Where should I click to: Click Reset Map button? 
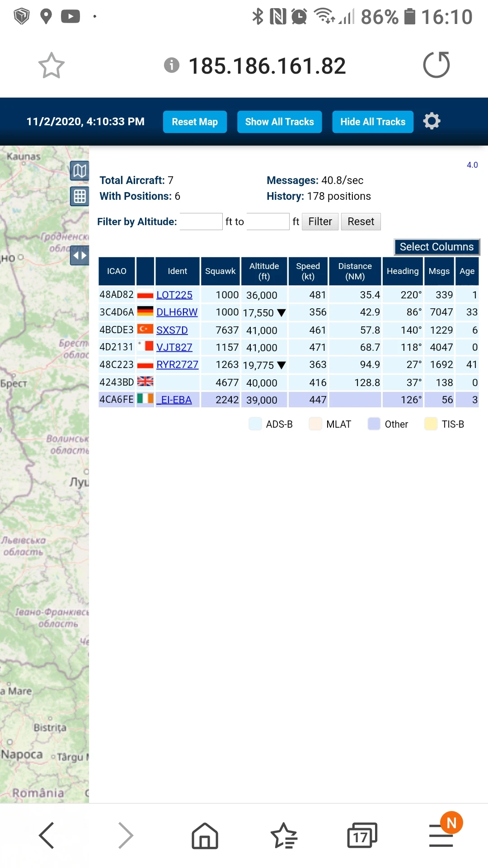(195, 122)
